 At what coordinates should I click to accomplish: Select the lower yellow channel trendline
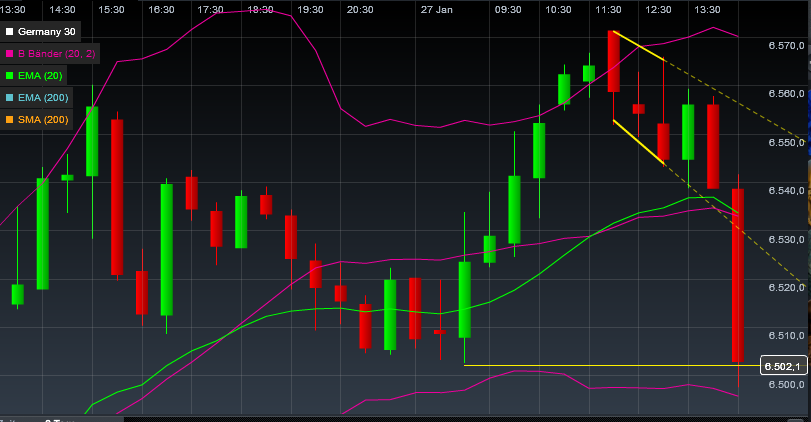639,143
